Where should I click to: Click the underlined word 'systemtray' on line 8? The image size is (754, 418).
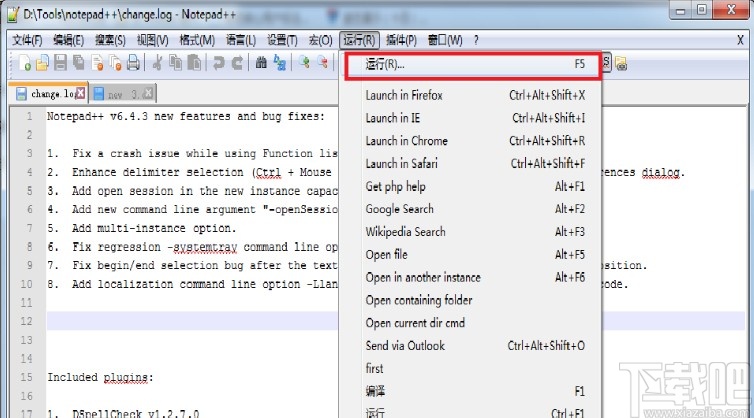click(205, 247)
